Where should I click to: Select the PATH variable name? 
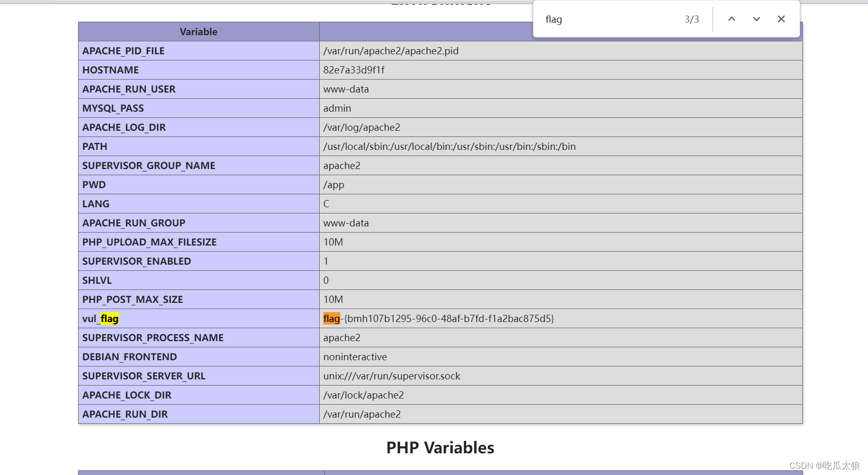coord(95,146)
